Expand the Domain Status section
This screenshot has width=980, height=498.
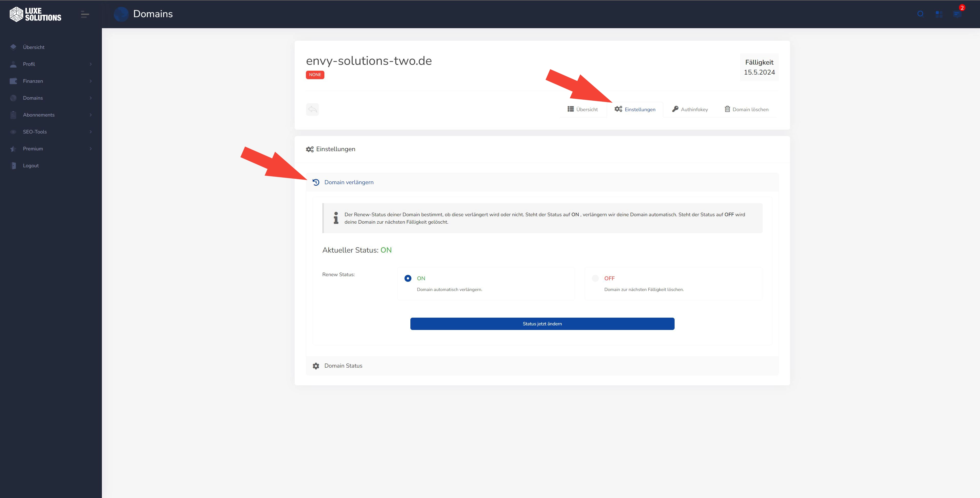pyautogui.click(x=343, y=365)
